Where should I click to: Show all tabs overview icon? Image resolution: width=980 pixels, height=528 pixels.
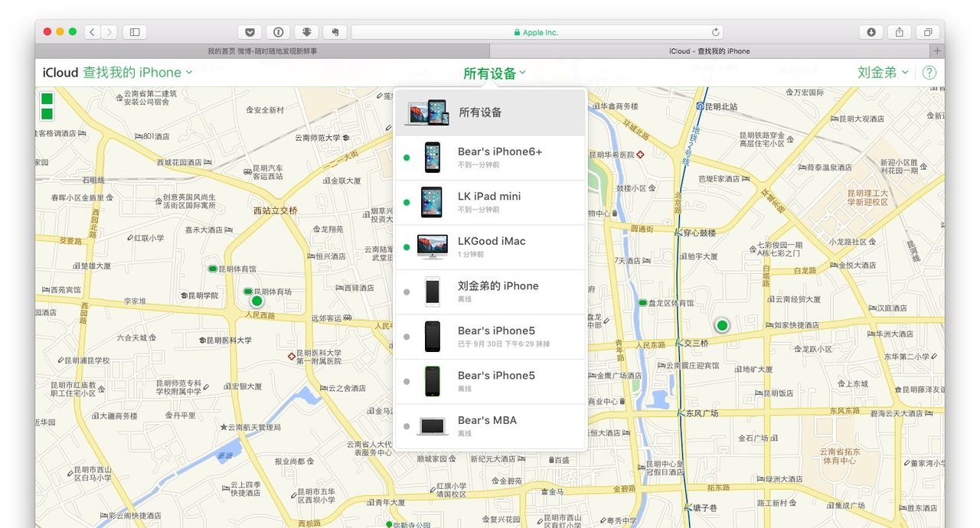click(x=928, y=32)
